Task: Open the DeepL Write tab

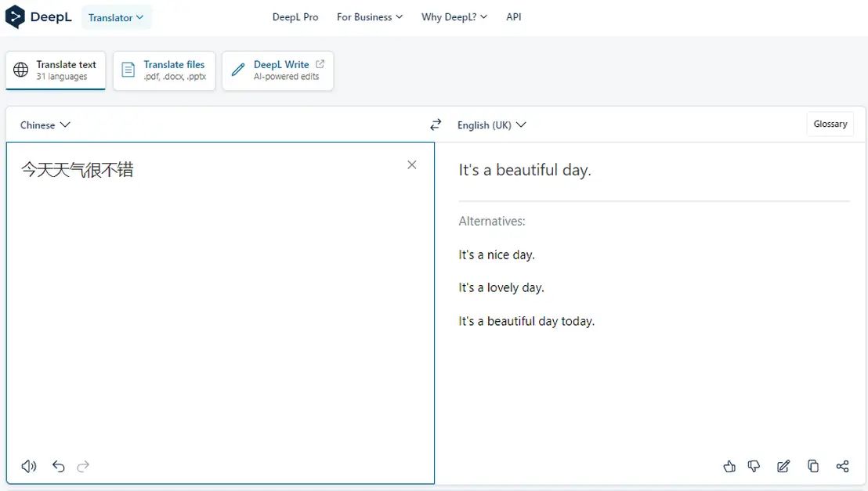Action: [278, 70]
